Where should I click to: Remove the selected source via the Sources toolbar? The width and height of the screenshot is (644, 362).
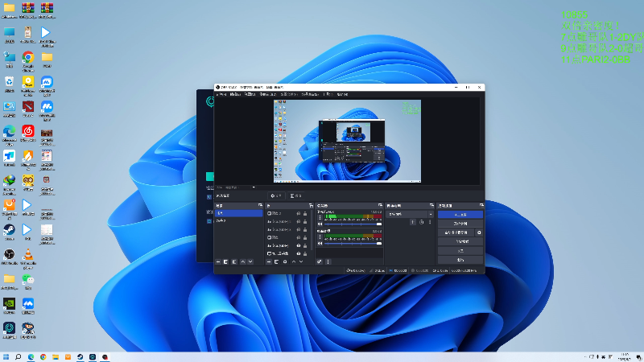click(x=277, y=262)
